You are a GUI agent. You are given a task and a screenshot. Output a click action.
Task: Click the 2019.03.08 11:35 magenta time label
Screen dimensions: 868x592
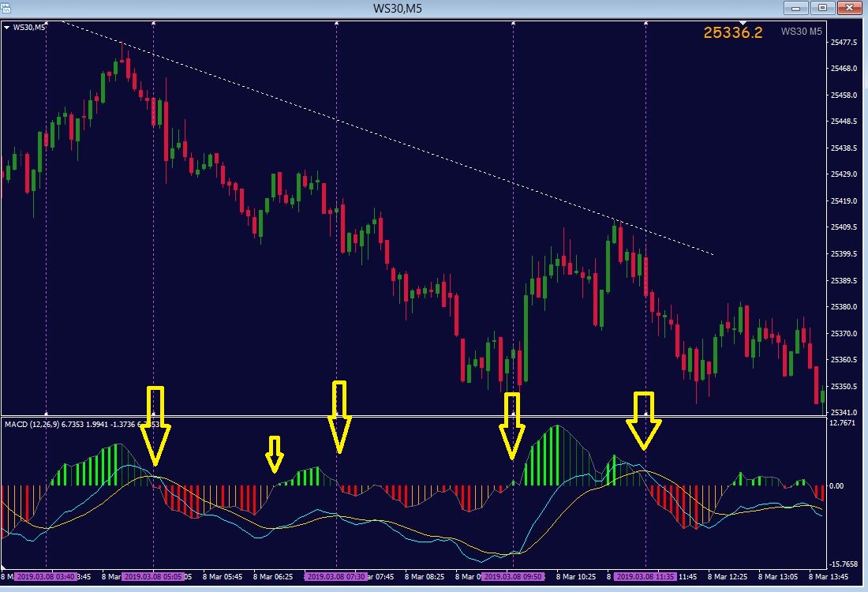tap(645, 576)
